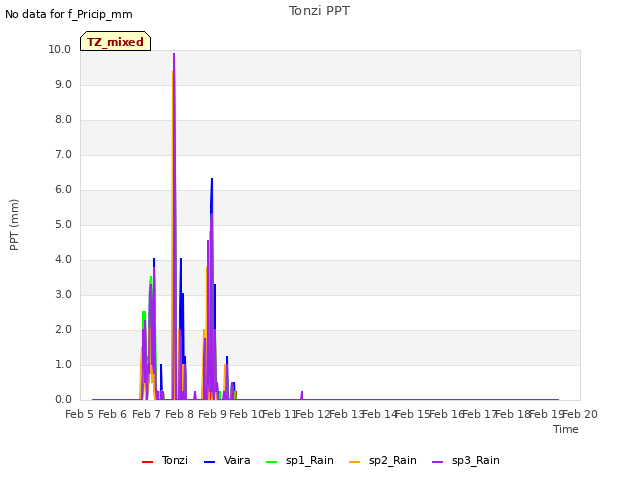The height and width of the screenshot is (480, 640).
Task: Click the 8.0 y-axis tick label
Action: tap(63, 120)
